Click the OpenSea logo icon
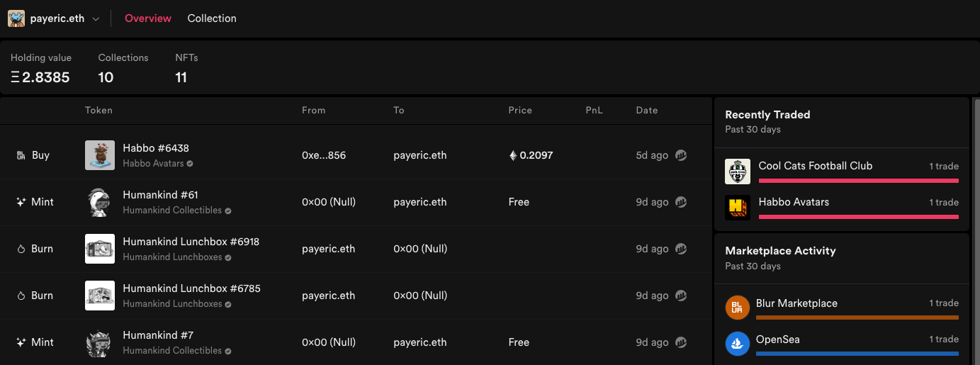The height and width of the screenshot is (365, 980). [738, 344]
